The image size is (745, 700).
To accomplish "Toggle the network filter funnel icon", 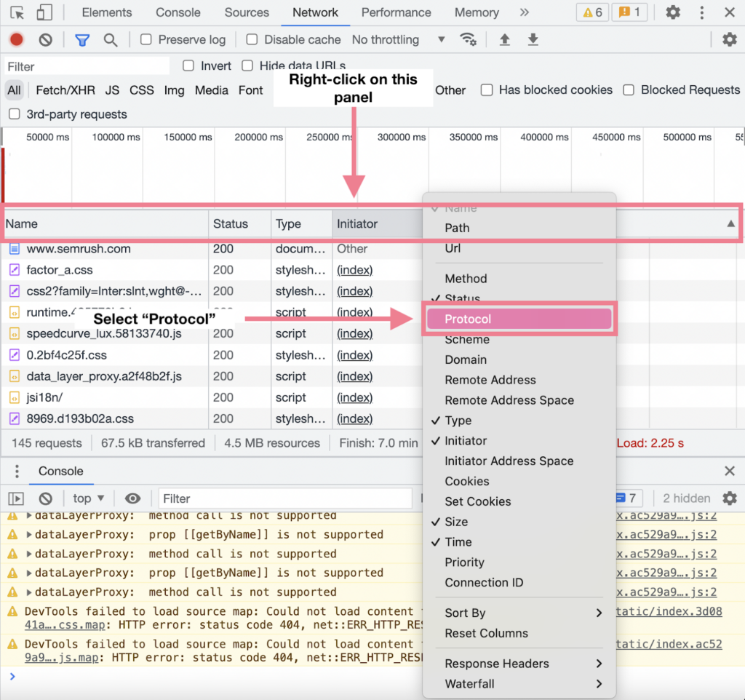I will point(82,40).
